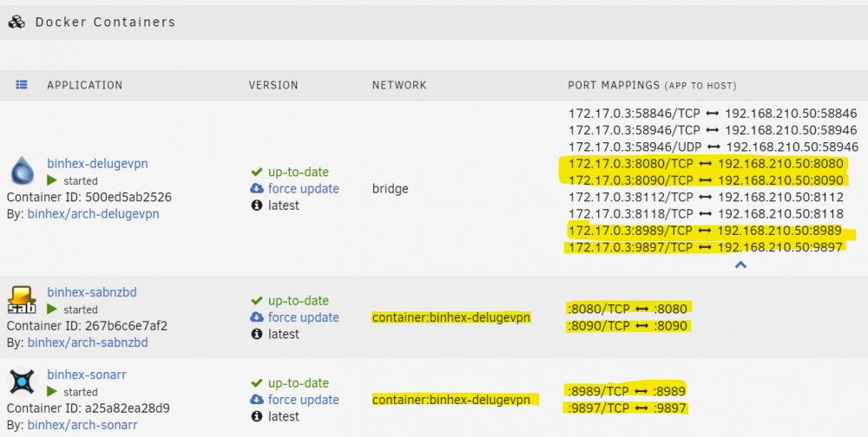The height and width of the screenshot is (437, 868).
Task: Click the sabnzbd green started play icon
Action: coord(52,310)
